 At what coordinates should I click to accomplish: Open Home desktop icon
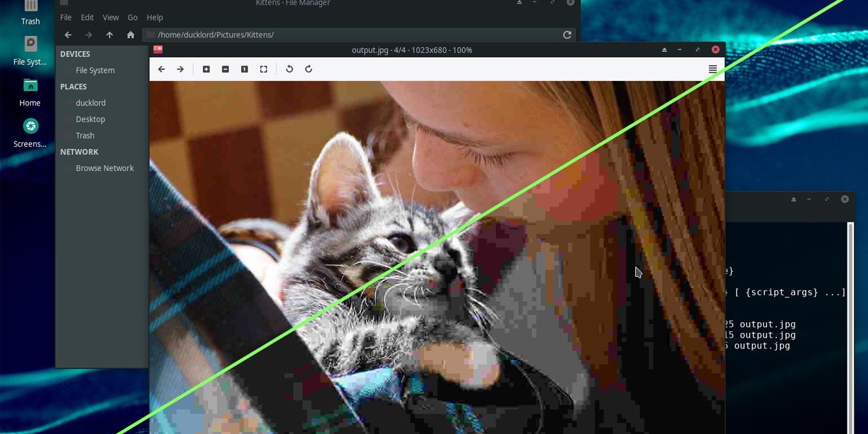30,93
